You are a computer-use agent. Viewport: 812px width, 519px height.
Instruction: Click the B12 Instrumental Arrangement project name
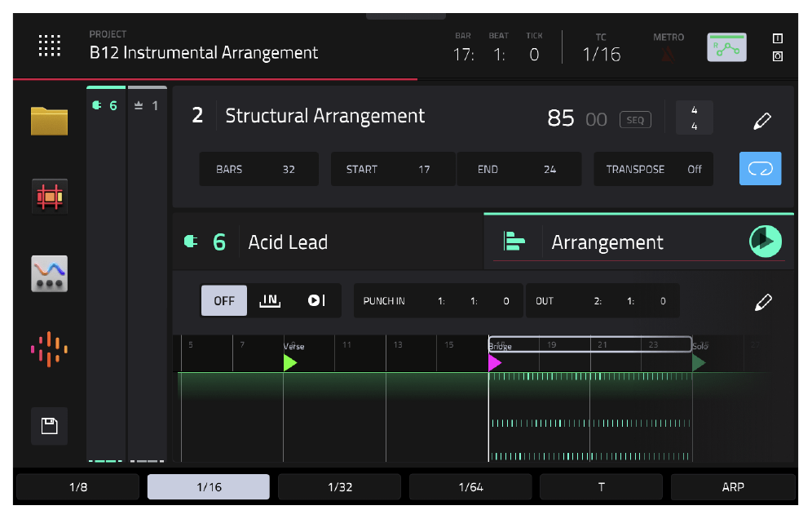(204, 53)
